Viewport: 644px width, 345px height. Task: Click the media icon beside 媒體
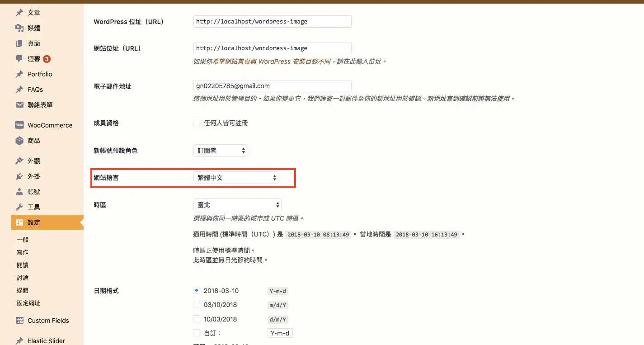point(19,28)
